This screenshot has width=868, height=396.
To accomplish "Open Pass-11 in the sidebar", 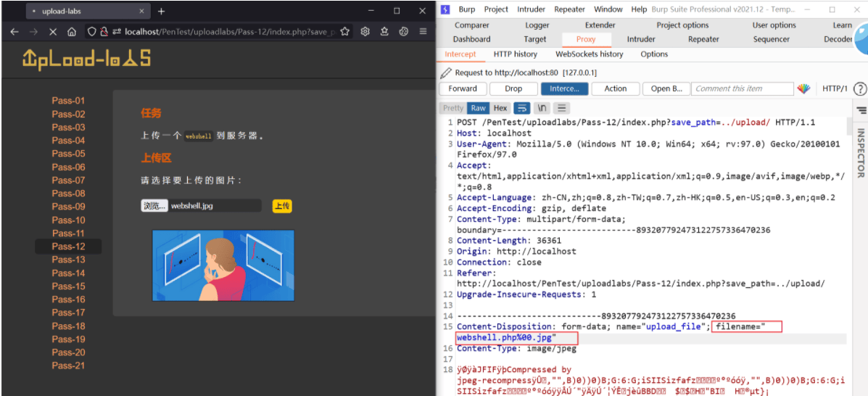I will click(69, 233).
